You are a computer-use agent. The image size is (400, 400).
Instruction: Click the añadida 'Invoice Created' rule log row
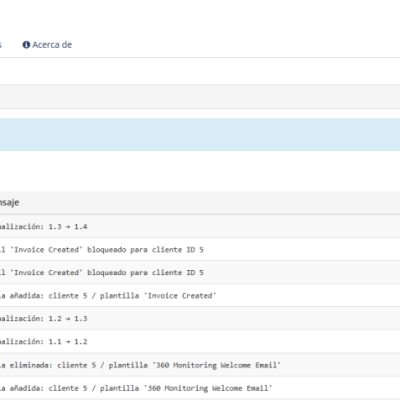coord(200,295)
